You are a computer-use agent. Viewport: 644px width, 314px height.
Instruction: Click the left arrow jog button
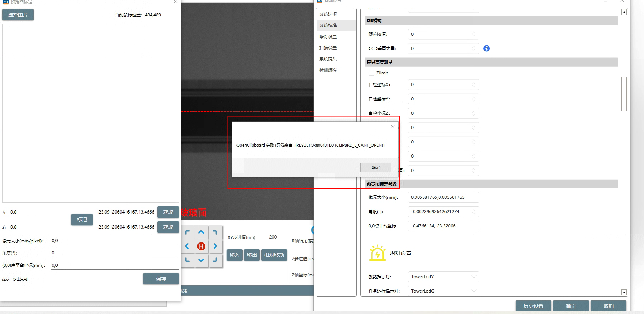(x=187, y=246)
